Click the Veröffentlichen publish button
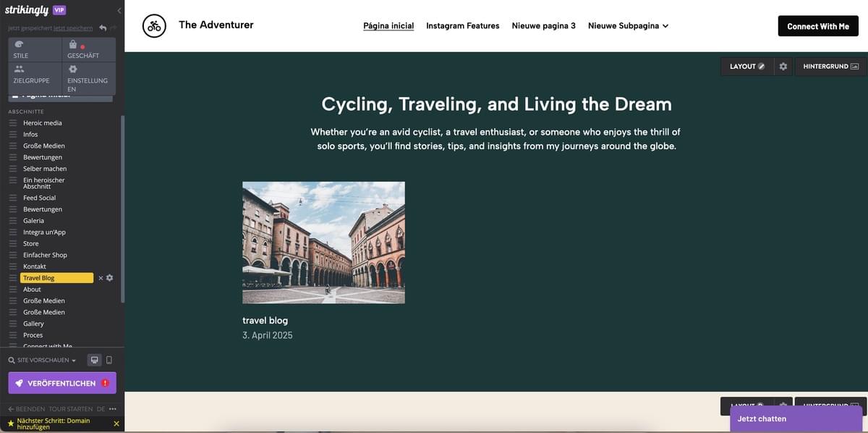Viewport: 868px width, 433px height. click(x=62, y=383)
